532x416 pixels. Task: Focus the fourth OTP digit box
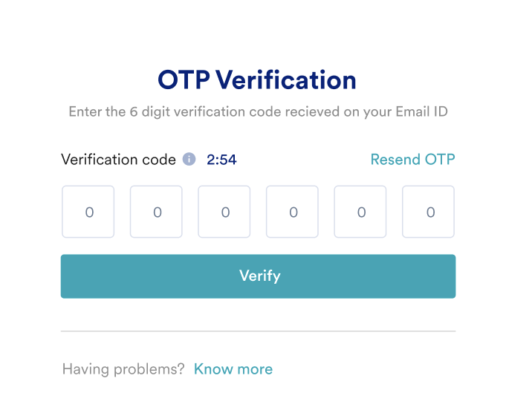[x=292, y=212]
